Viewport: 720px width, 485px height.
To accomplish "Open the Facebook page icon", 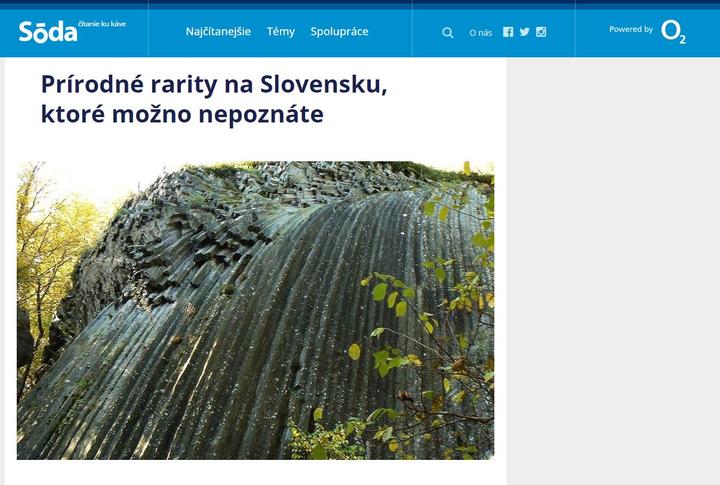I will tap(508, 32).
